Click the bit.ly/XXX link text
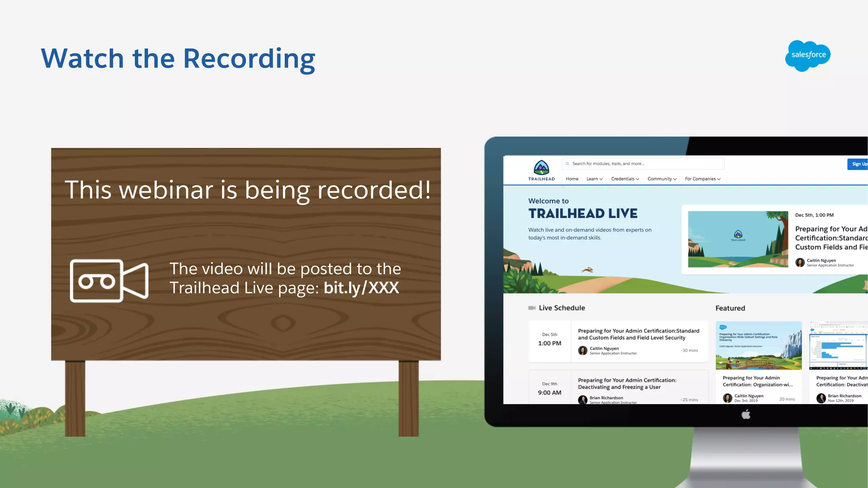The image size is (868, 488). (361, 288)
